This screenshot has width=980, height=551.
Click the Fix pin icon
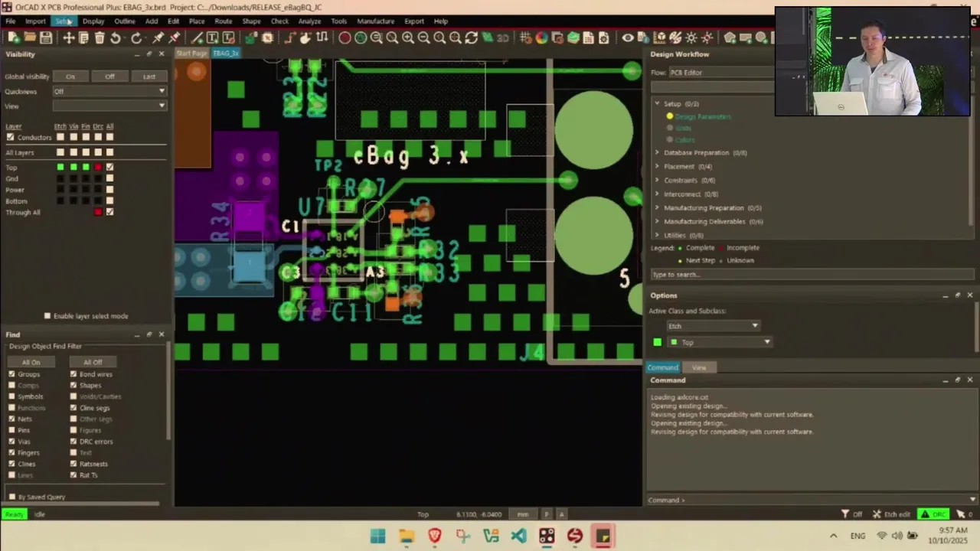(158, 37)
